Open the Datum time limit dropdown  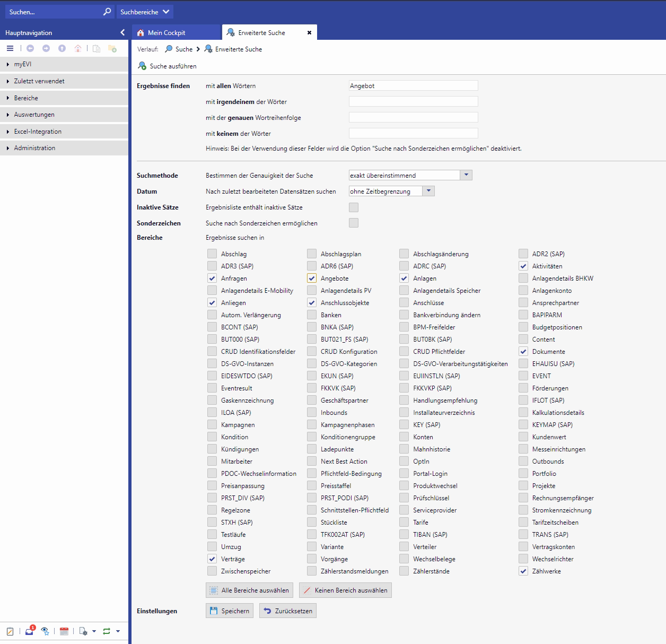point(428,191)
